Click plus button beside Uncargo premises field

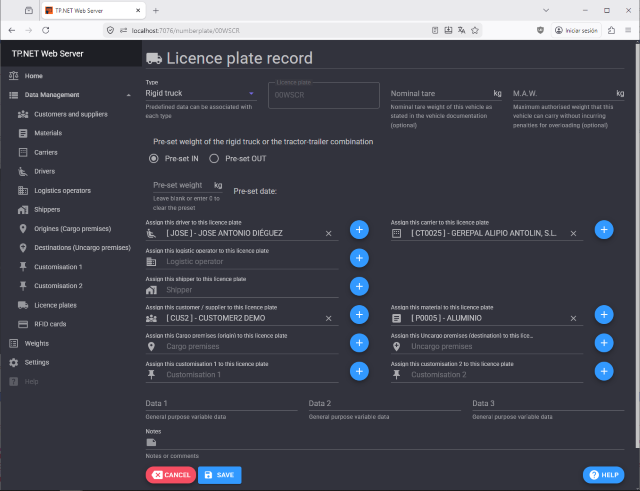click(604, 343)
